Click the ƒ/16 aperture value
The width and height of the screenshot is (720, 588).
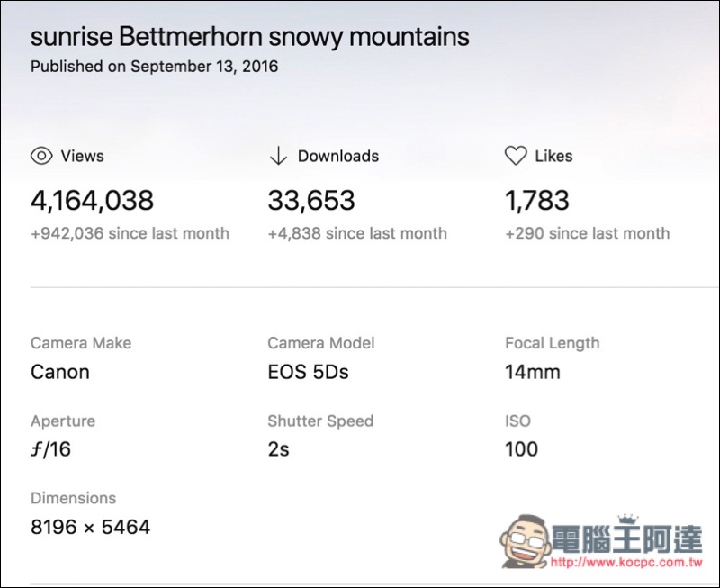click(51, 449)
